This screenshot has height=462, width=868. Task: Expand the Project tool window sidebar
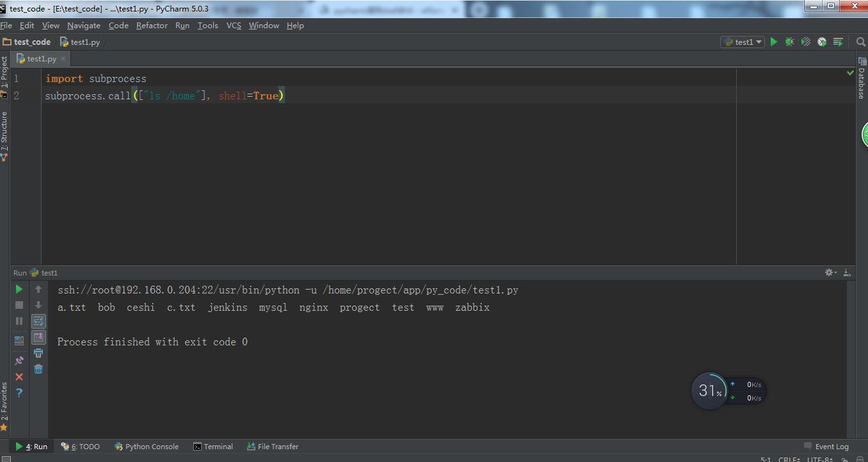pos(4,72)
